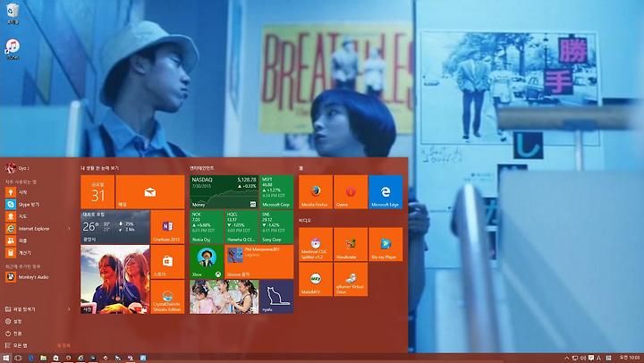
Task: Launch the Blu-ray Player tile
Action: 386,244
